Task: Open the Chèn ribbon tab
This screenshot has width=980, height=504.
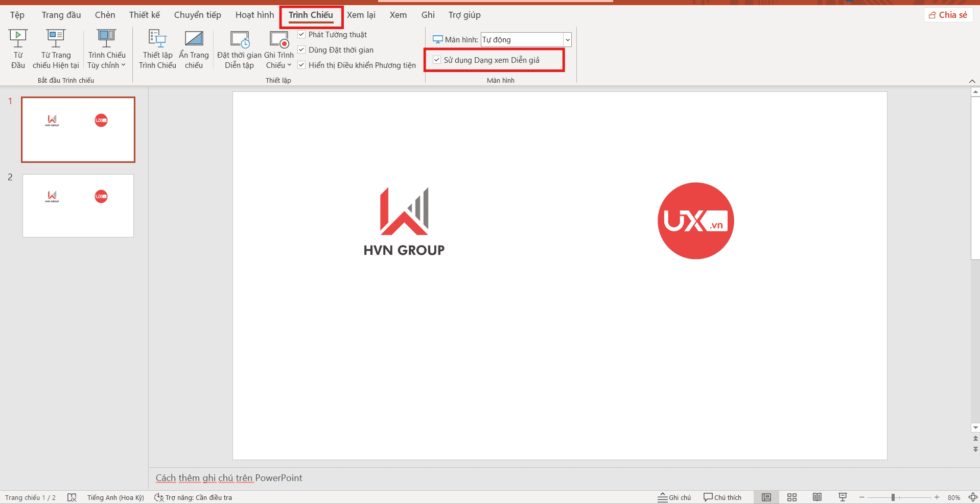Action: coord(104,15)
